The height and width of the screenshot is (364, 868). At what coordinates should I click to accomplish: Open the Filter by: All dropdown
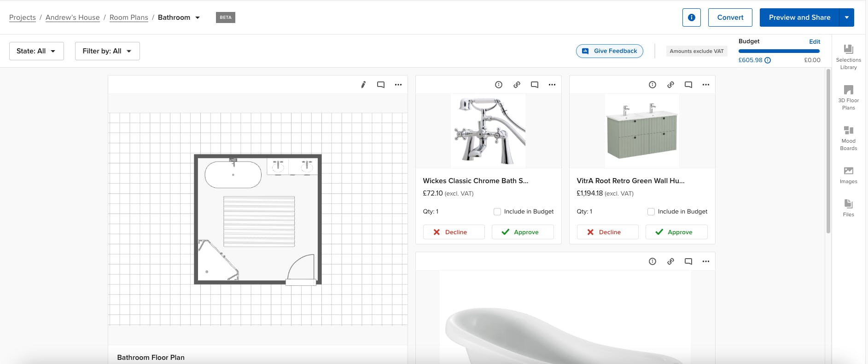107,51
